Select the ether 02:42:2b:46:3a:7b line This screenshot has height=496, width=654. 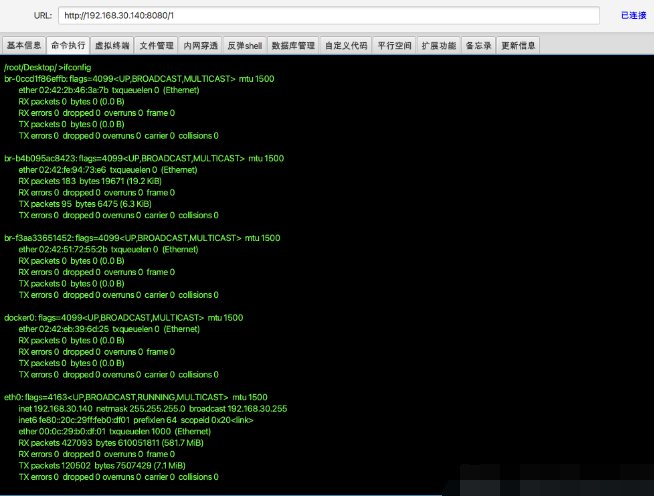coord(108,90)
